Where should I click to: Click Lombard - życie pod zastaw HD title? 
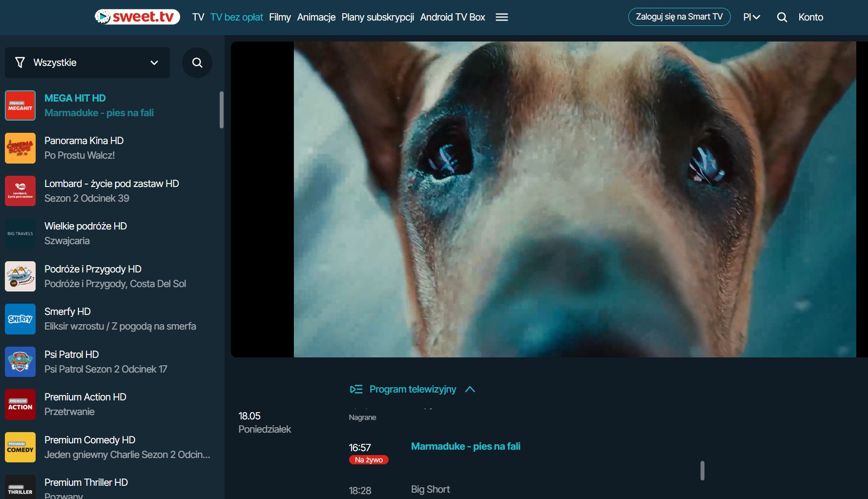click(112, 184)
